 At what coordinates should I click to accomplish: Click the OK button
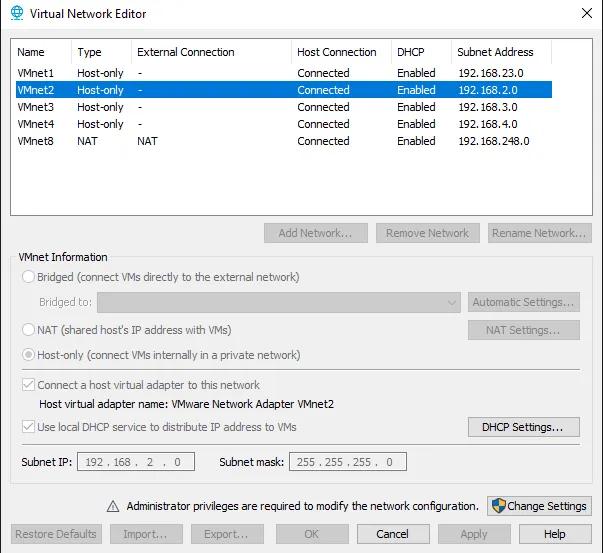point(312,534)
